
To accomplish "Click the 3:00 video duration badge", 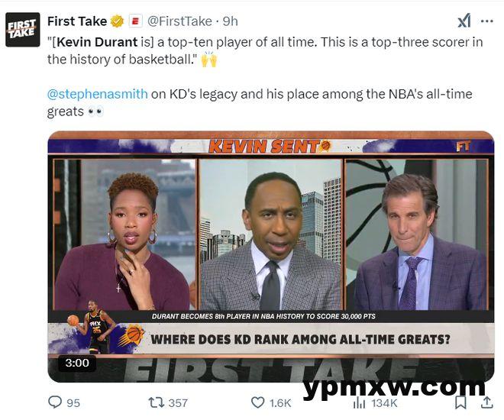I will (x=77, y=363).
